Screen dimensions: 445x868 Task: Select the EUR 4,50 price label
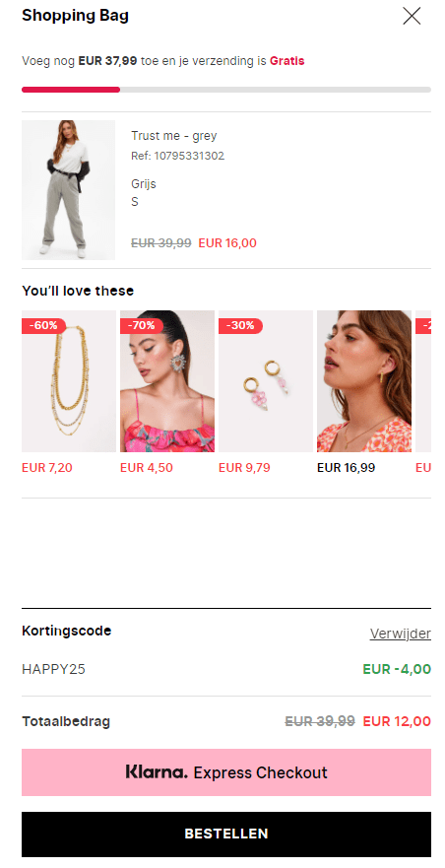[x=146, y=468]
